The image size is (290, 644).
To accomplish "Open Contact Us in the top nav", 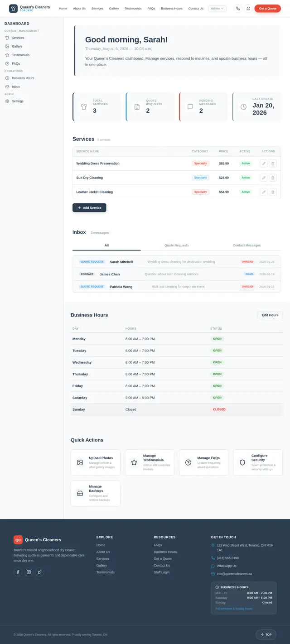I will coord(196,9).
